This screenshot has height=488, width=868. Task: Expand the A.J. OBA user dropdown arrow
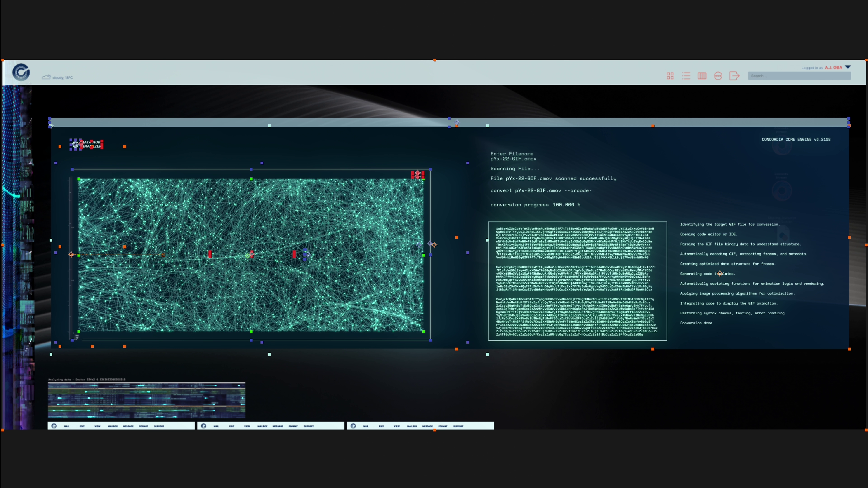[x=848, y=67]
